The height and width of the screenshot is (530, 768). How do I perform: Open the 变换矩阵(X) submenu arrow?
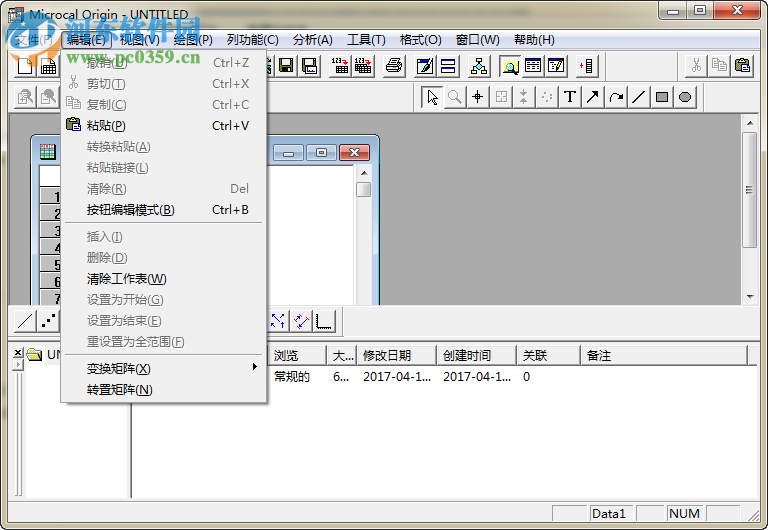tap(254, 367)
